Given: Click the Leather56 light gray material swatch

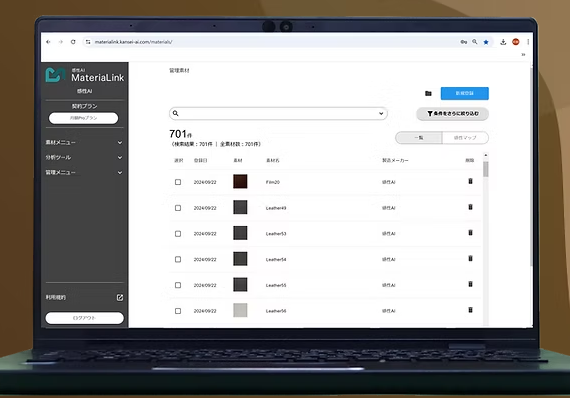Looking at the screenshot, I should (240, 310).
